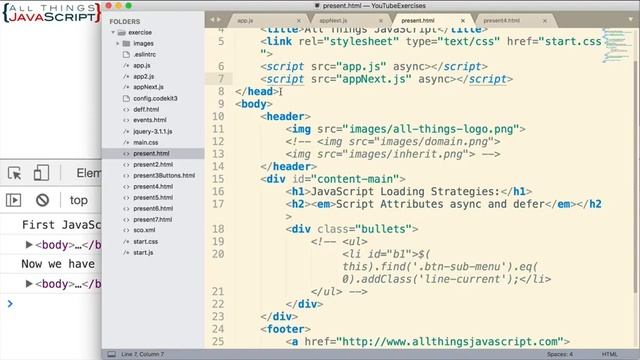Click line number 15 in the gutter
This screenshot has height=360, width=640.
[x=218, y=179]
